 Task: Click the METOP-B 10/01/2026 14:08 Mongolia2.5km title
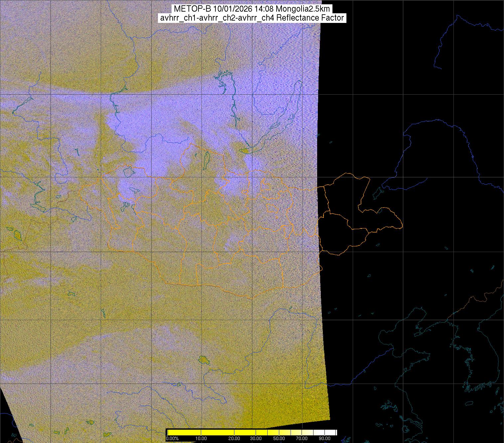pyautogui.click(x=252, y=9)
